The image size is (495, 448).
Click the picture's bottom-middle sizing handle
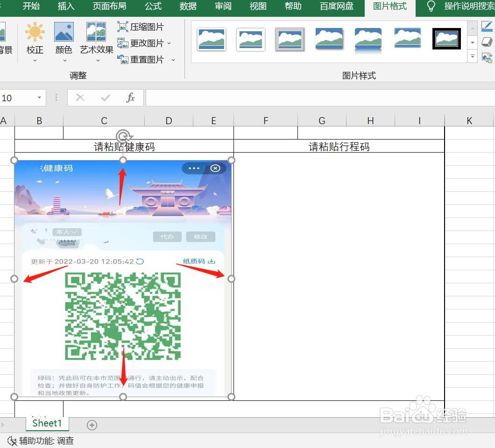pos(123,397)
